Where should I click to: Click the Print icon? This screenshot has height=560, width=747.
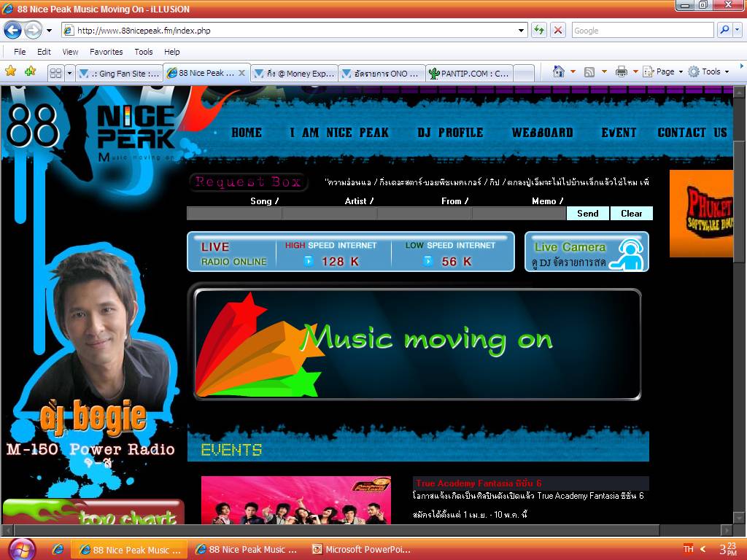coord(622,71)
